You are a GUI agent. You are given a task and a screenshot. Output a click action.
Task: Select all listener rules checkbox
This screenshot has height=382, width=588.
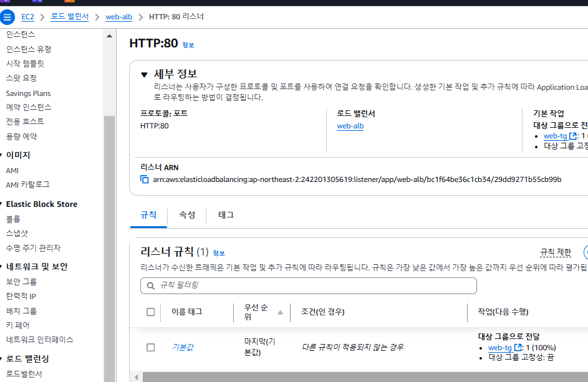coord(151,312)
